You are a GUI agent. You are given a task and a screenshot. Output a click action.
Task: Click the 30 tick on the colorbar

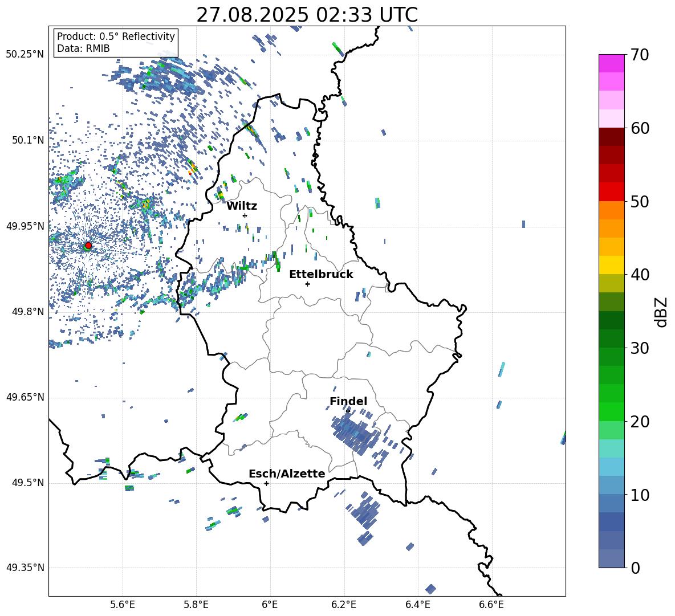point(640,348)
